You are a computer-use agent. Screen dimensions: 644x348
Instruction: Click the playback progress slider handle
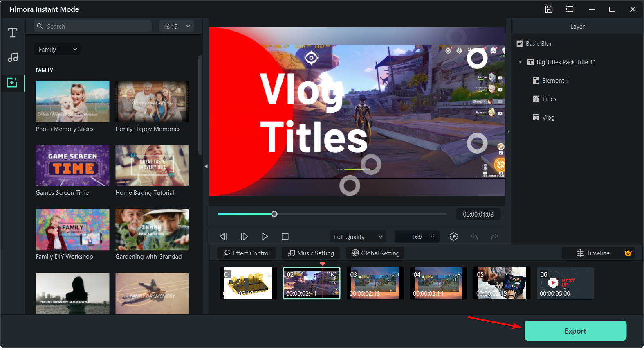tap(274, 214)
